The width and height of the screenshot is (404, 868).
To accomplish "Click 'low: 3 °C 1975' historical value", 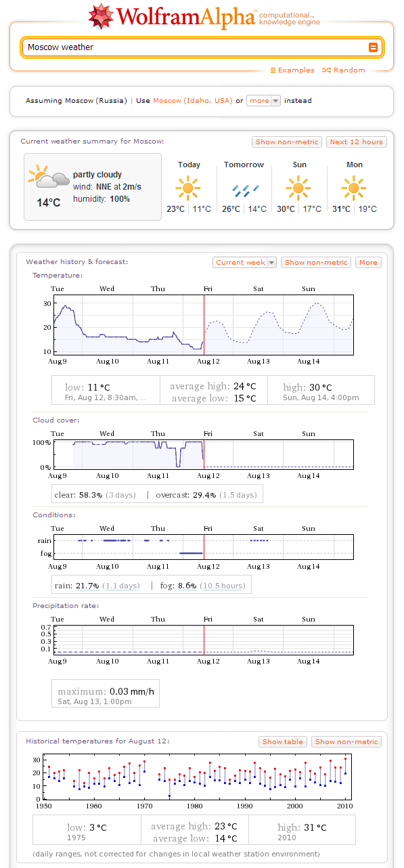I will coord(87,831).
